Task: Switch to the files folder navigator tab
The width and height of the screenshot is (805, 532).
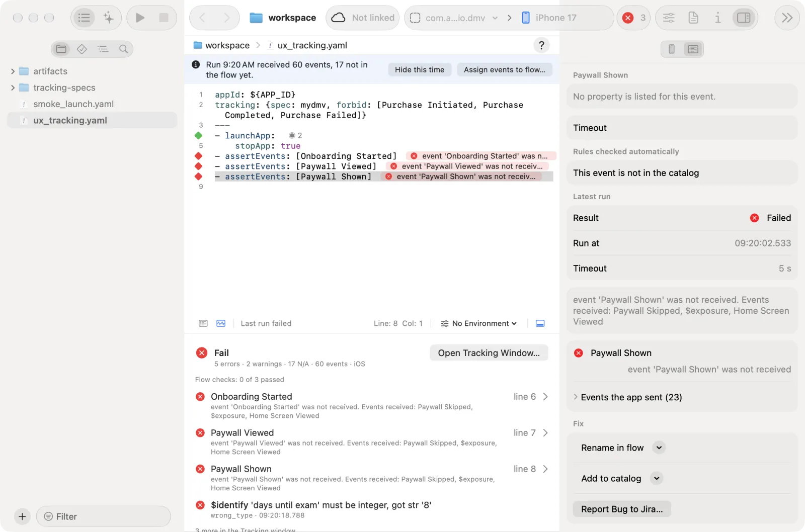Action: coord(61,49)
